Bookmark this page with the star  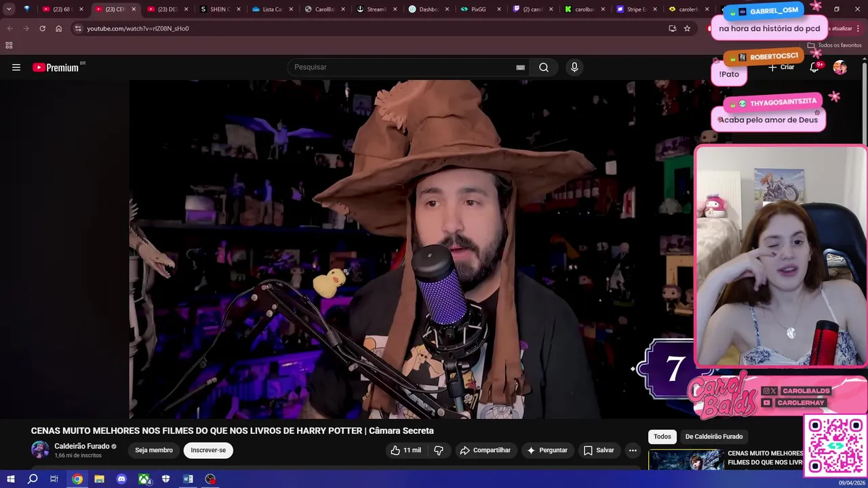687,28
